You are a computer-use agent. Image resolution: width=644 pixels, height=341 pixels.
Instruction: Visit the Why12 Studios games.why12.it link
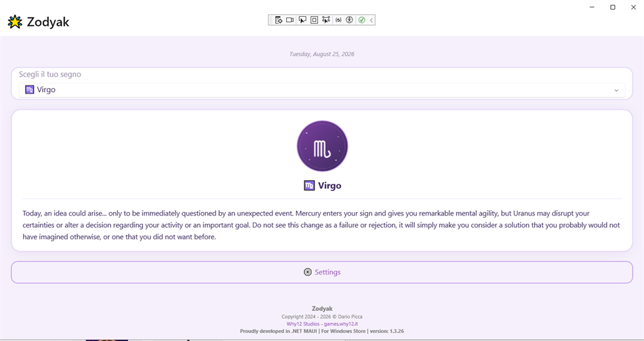(322, 324)
